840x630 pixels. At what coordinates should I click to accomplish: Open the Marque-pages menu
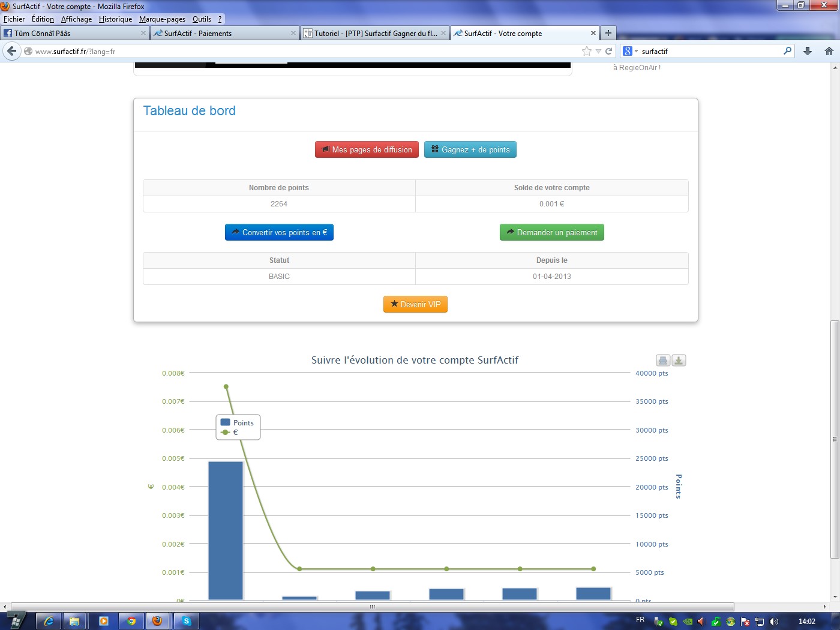(162, 19)
